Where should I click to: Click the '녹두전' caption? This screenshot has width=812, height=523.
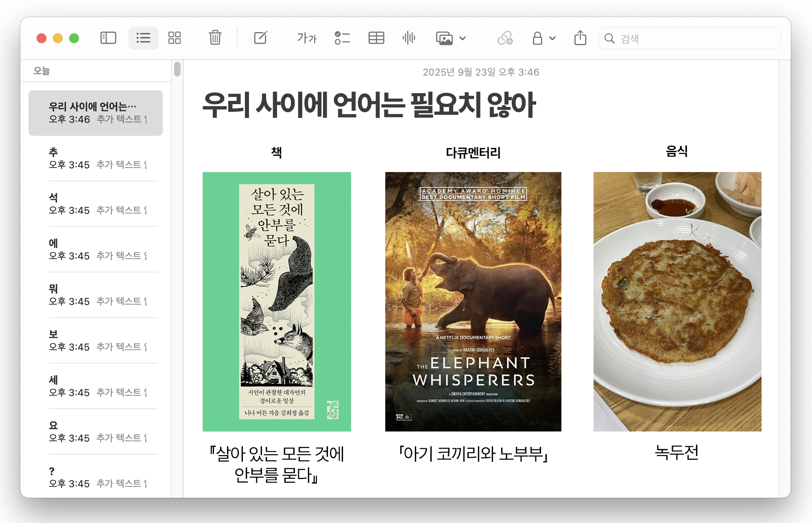tap(677, 452)
